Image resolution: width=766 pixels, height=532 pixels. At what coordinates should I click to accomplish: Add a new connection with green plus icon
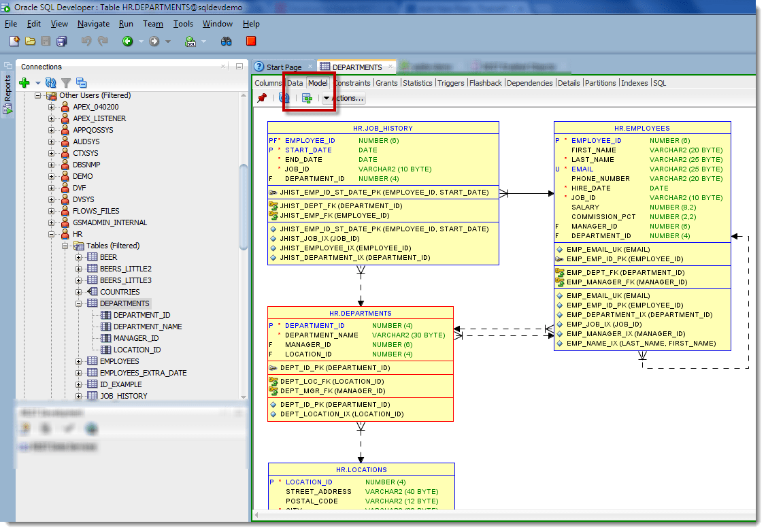coord(25,82)
